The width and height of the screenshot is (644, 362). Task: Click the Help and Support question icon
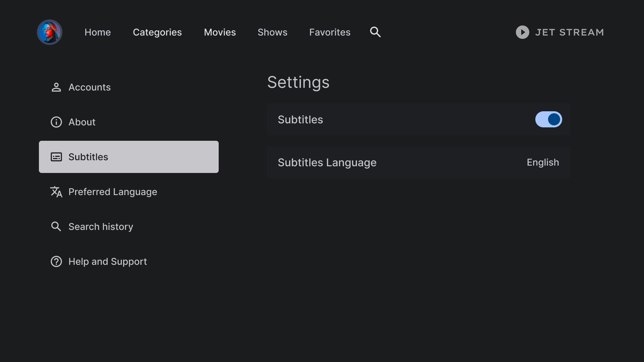pyautogui.click(x=56, y=261)
